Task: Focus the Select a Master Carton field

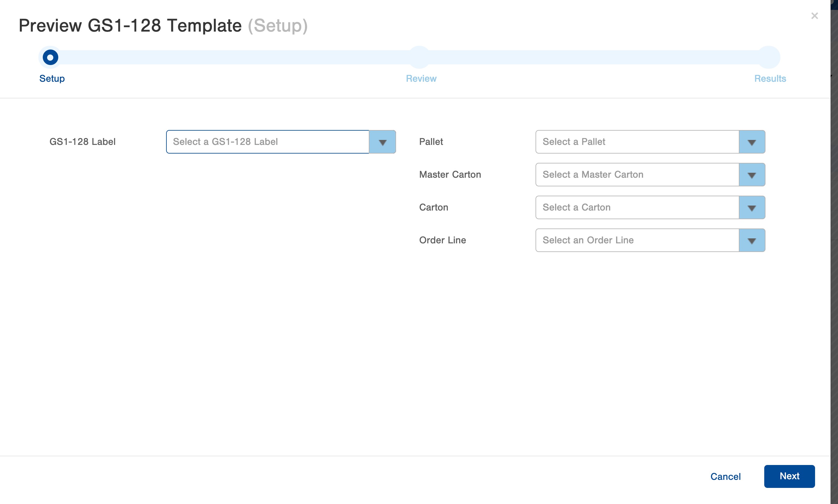Action: coord(637,175)
